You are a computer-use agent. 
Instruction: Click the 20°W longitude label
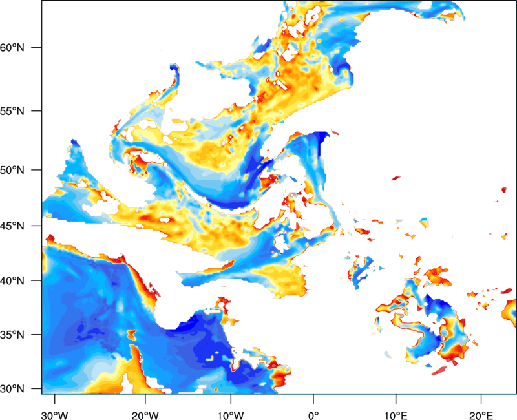point(145,415)
